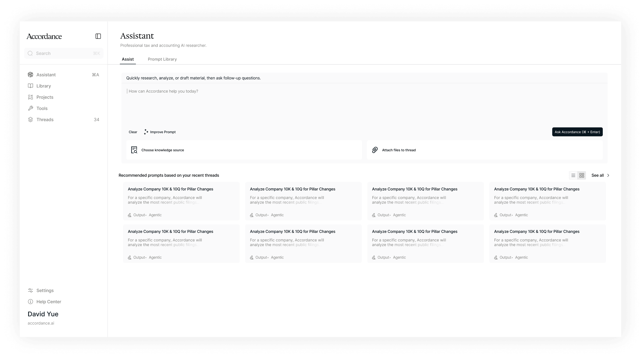Click the Output pen icon in first bottom-row card
Viewport: 644px width, 358px height.
129,258
